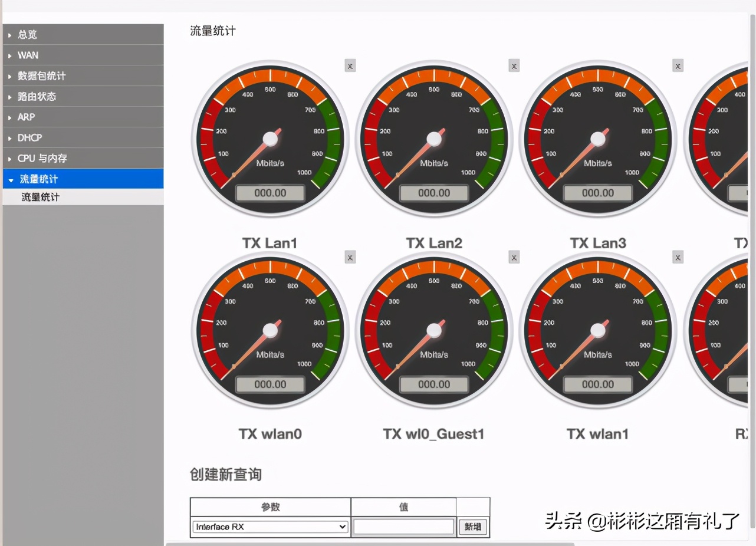The width and height of the screenshot is (756, 546).
Task: Navigate to the ARP page
Action: [x=83, y=117]
